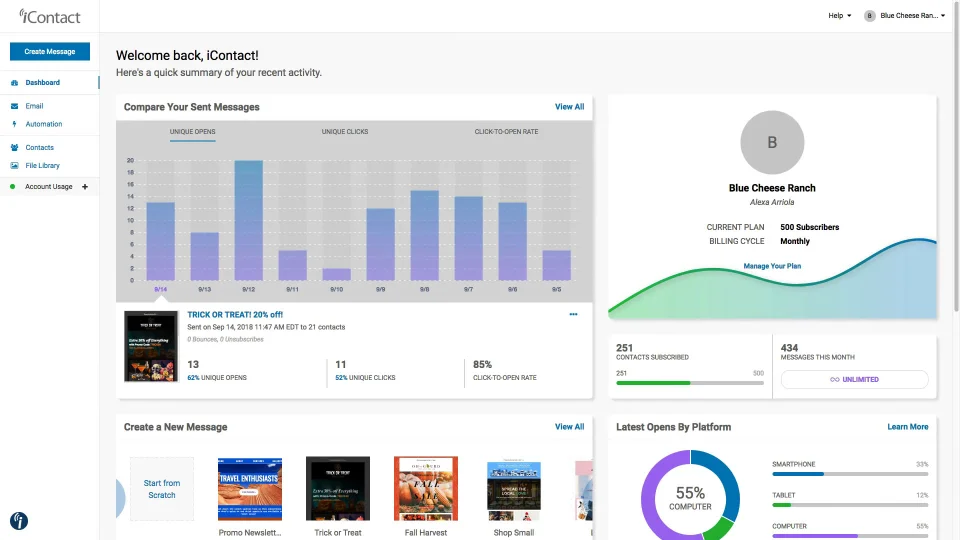Click the infinity icon in Unlimited button

pos(834,380)
